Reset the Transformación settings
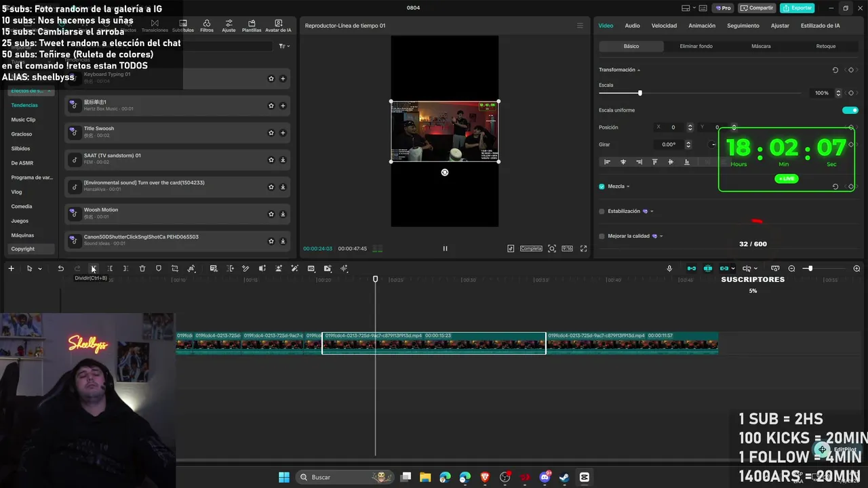This screenshot has height=488, width=868. pyautogui.click(x=835, y=70)
